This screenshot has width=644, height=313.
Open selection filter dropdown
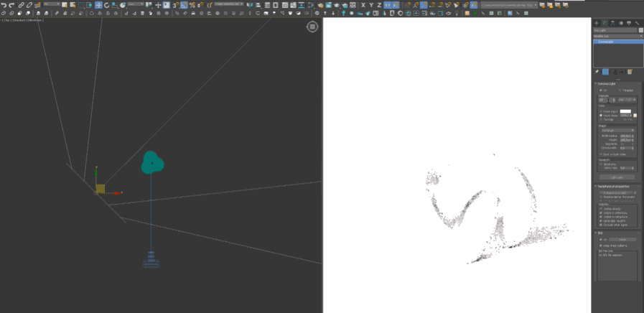(x=52, y=4)
